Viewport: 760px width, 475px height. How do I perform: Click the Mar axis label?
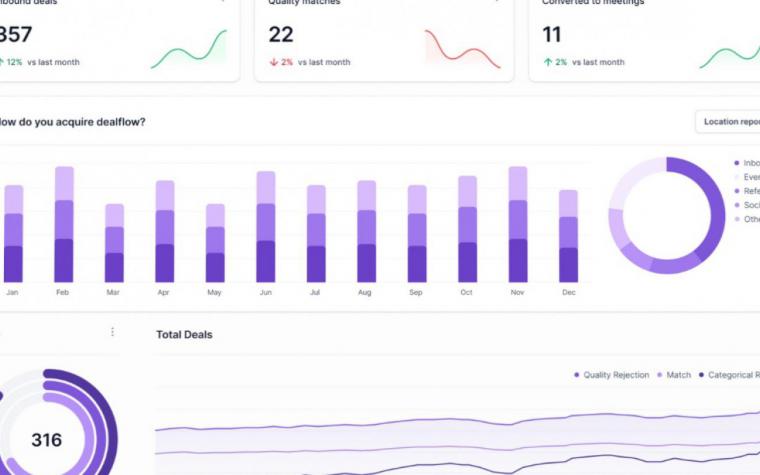click(x=113, y=292)
